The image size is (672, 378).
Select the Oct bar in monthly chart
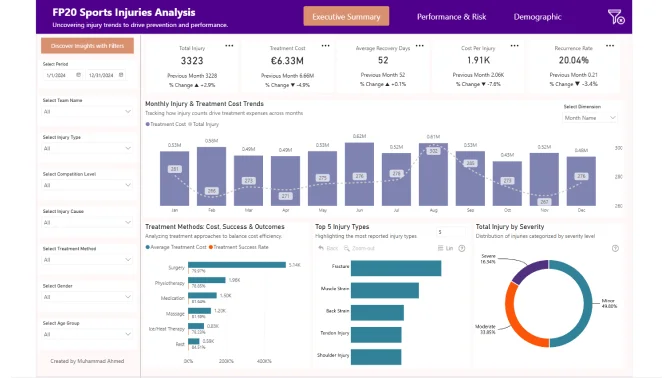507,183
